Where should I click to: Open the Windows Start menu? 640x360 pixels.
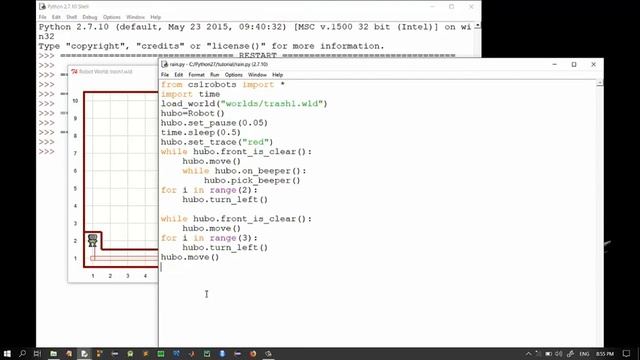[x=7, y=353]
